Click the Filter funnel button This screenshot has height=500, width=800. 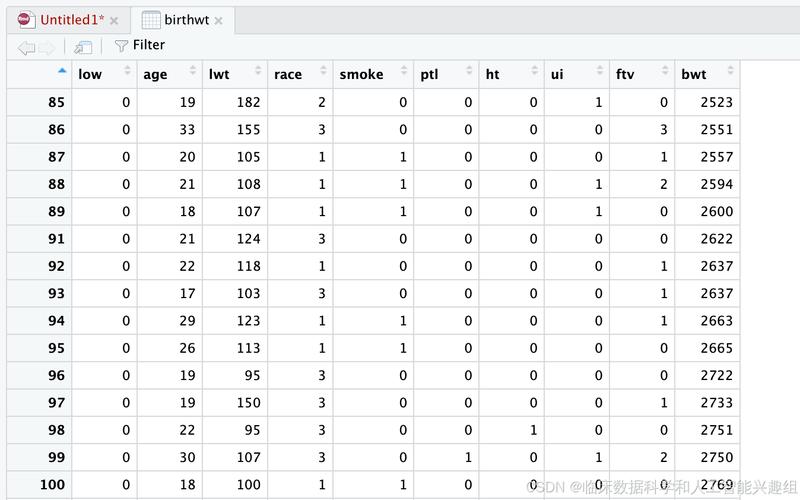[139, 45]
